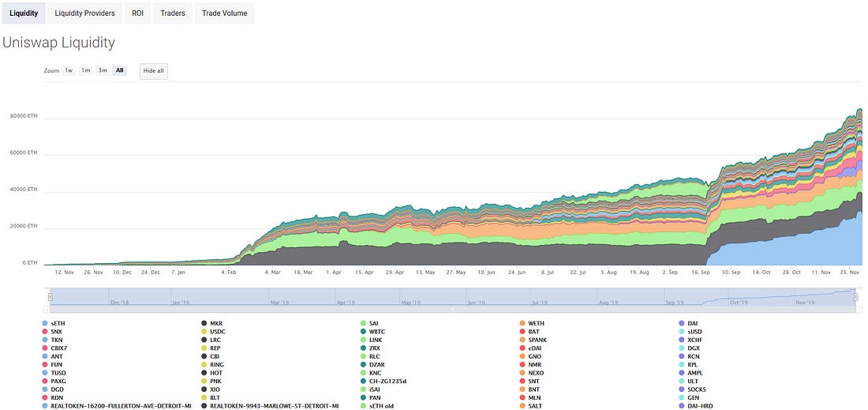
Task: Click the sETH old legend label
Action: (381, 406)
